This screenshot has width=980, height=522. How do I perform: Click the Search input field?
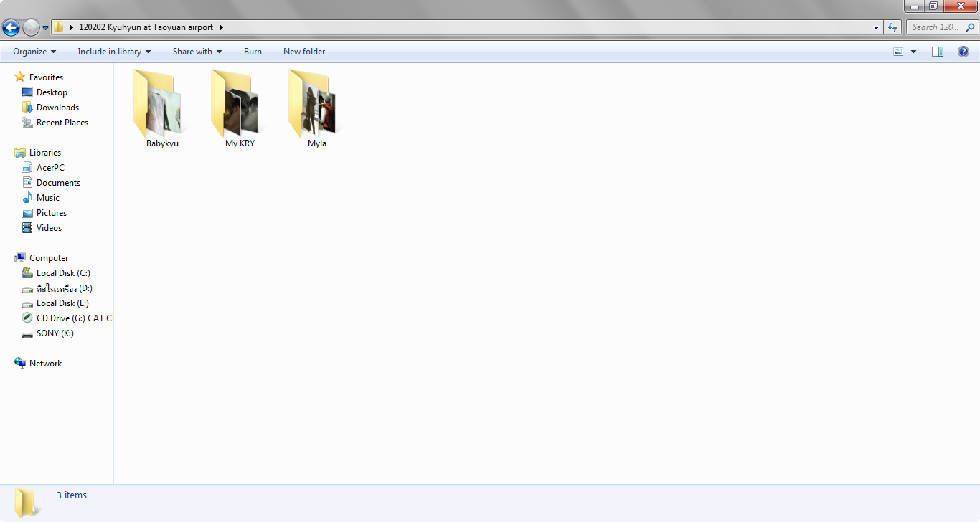click(x=935, y=27)
